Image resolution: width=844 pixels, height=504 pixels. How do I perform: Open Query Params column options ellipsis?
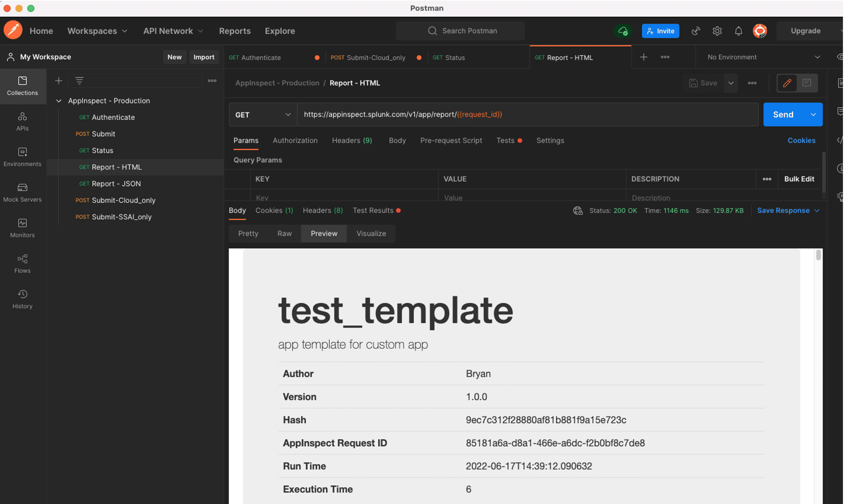[767, 179]
